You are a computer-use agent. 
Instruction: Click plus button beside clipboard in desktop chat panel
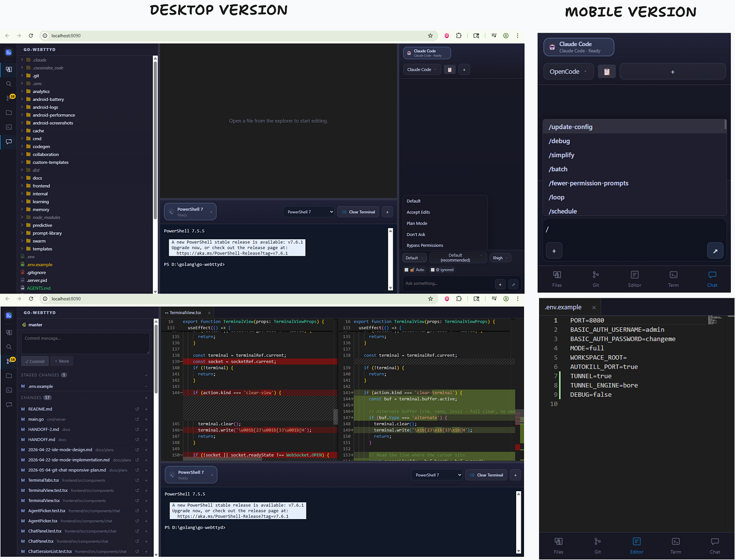tap(464, 69)
